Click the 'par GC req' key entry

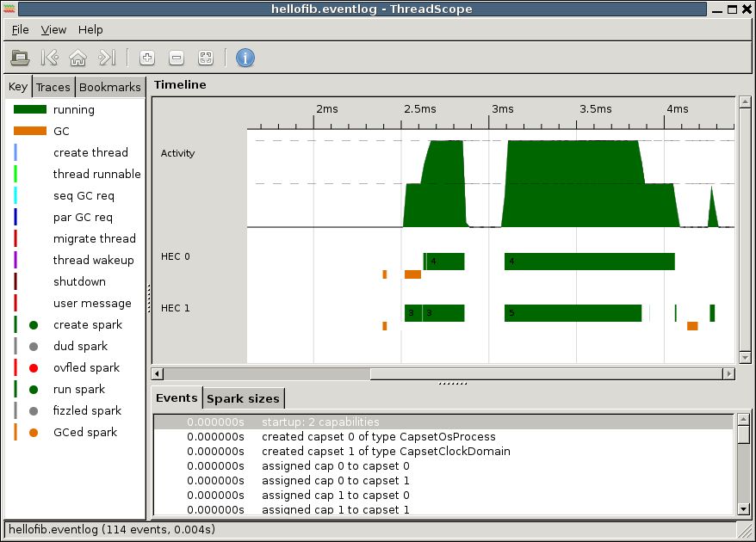point(83,218)
